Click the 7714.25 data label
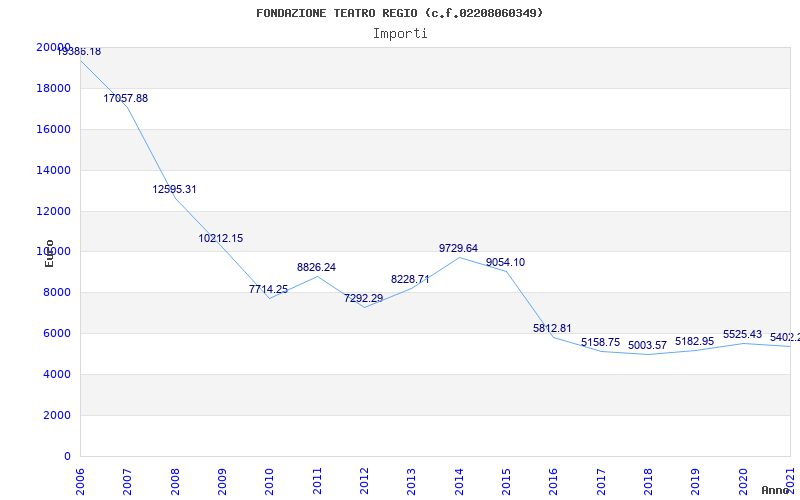This screenshot has width=800, height=500. pyautogui.click(x=268, y=289)
